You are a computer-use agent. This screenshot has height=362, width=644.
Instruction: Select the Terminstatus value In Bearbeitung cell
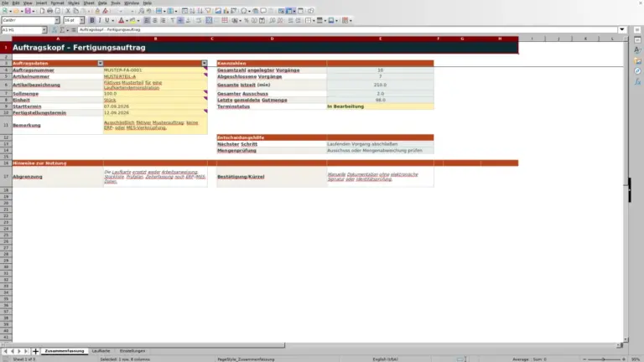[380, 106]
